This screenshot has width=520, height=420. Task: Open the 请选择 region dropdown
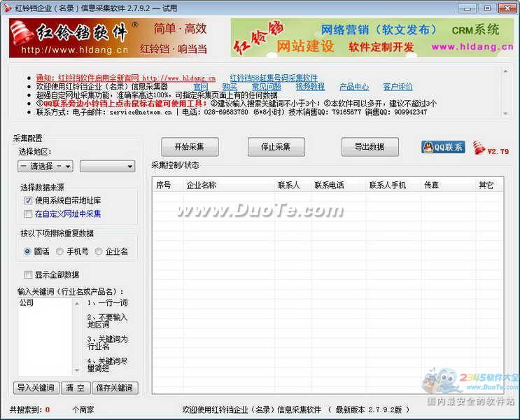tap(45, 166)
